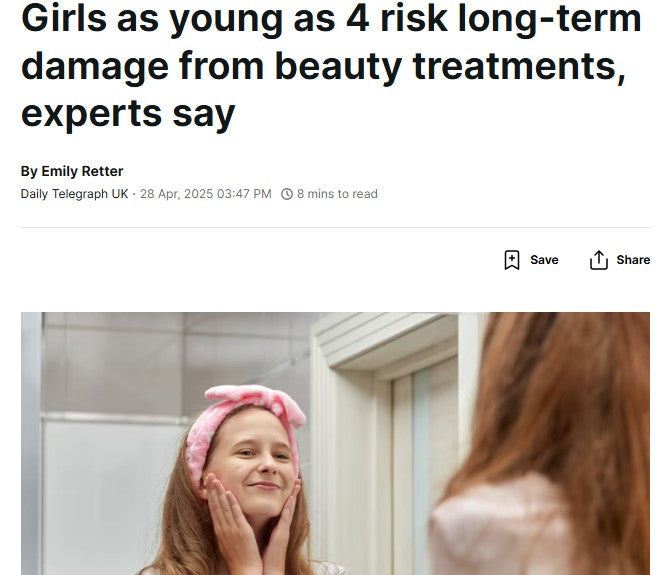Click the 03:47 PM timestamp
Screen dimensions: 664x575
[x=244, y=194]
